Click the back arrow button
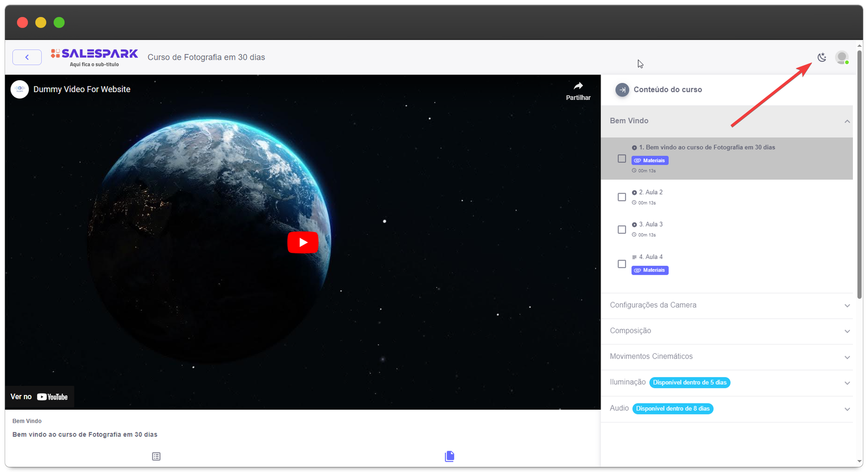The image size is (868, 472). tap(27, 58)
